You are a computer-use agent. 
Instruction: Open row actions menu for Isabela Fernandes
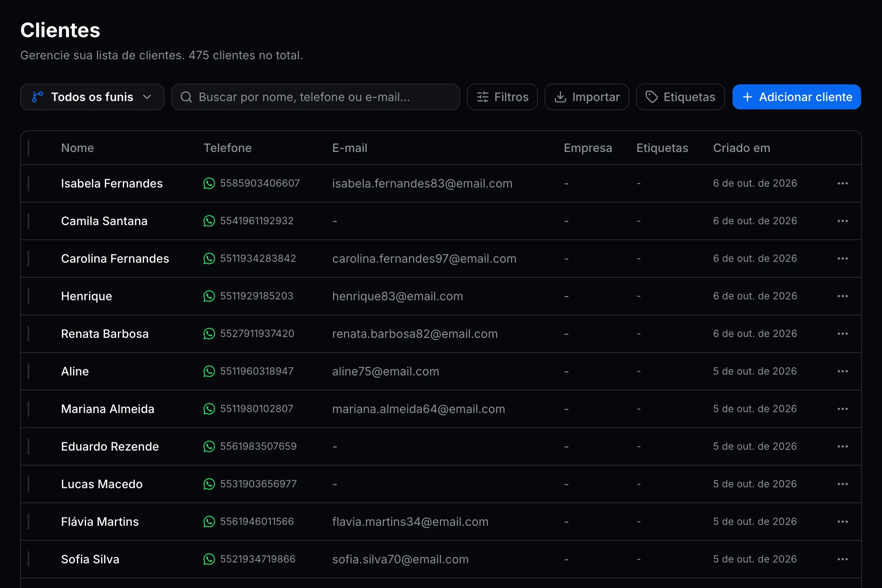pyautogui.click(x=842, y=183)
